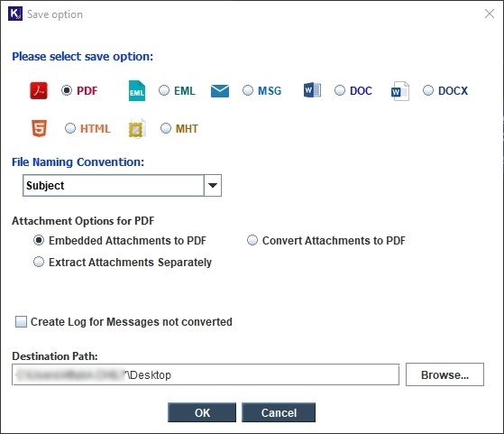
Task: Confirm with the OK button
Action: [x=202, y=412]
